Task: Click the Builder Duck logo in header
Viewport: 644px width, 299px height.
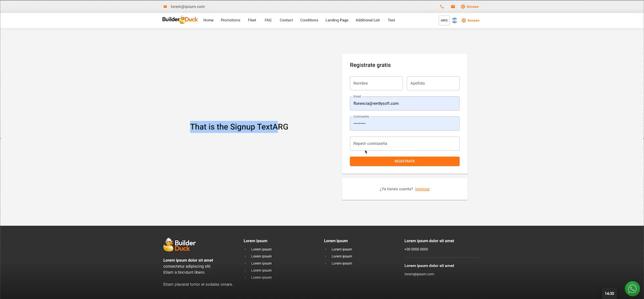Action: pos(180,20)
